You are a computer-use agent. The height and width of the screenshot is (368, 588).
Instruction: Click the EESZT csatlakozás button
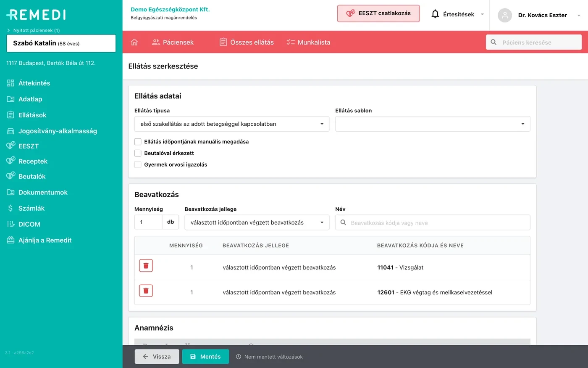tap(378, 13)
